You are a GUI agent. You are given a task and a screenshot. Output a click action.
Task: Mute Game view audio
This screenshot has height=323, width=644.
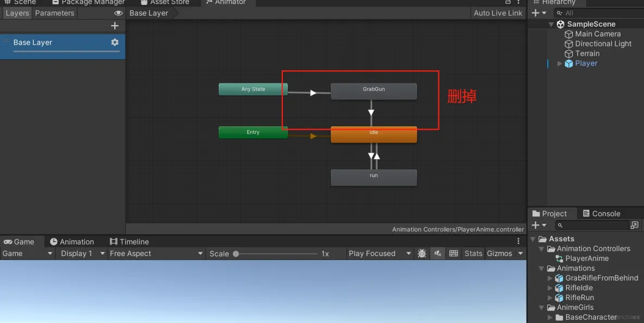pos(437,253)
